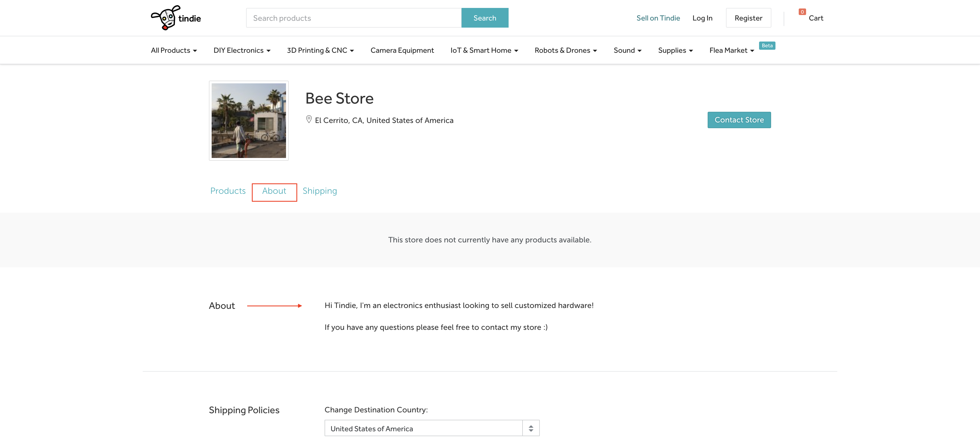The height and width of the screenshot is (446, 980).
Task: Expand All Products dropdown
Action: coord(173,51)
